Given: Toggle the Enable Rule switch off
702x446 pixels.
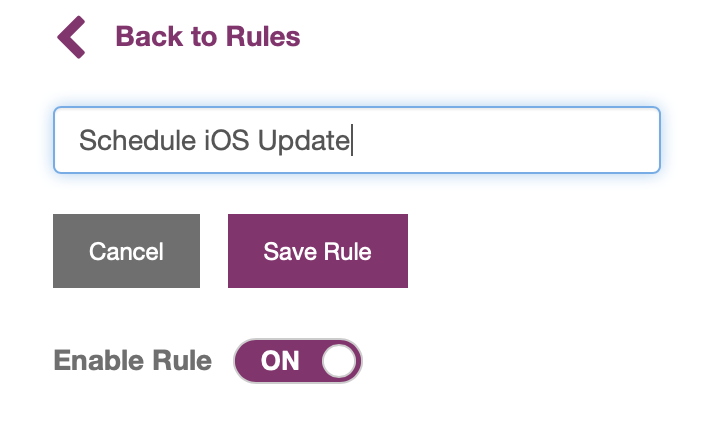Looking at the screenshot, I should pos(298,361).
